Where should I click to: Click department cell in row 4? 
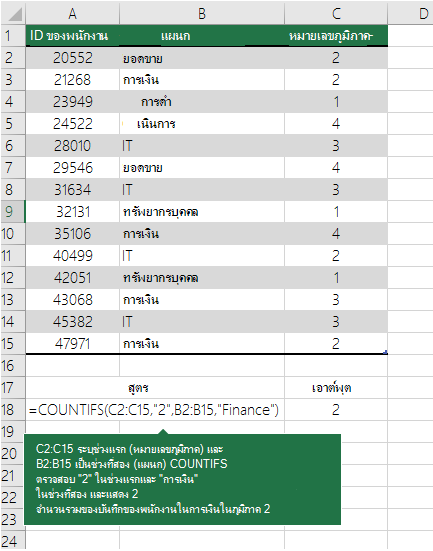coord(202,102)
